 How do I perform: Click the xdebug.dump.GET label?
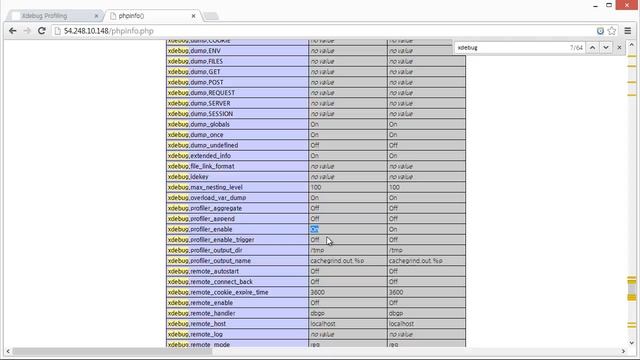coord(194,72)
